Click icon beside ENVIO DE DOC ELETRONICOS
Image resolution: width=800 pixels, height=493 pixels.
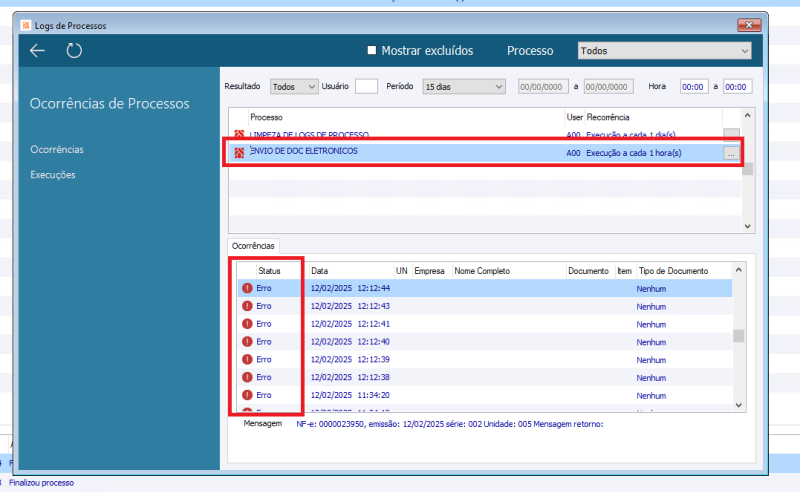(x=239, y=153)
